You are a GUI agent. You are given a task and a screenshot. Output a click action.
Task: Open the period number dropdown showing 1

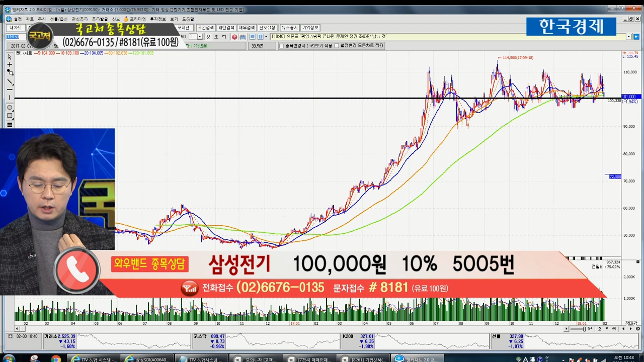click(x=200, y=37)
